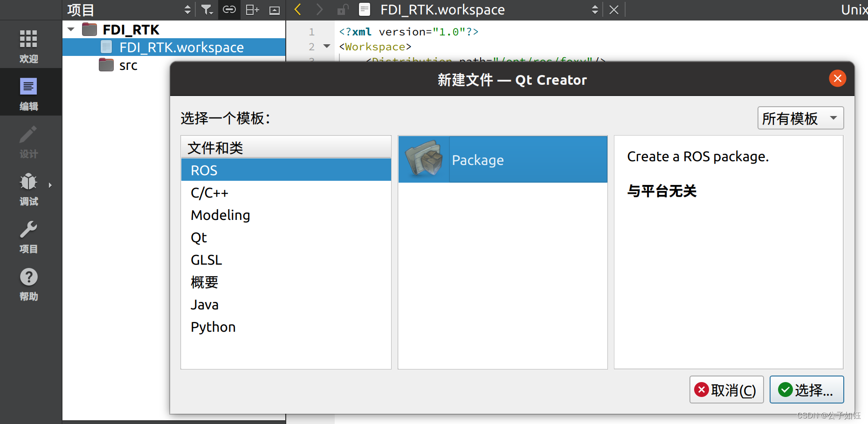The height and width of the screenshot is (424, 868).
Task: Select the C/C++ category in 文件和类
Action: 209,192
